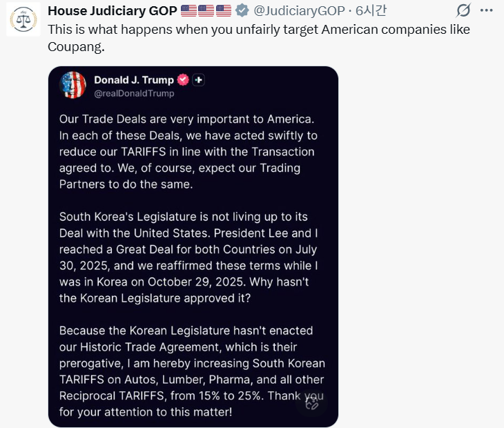Open the post via the 6시간 timestamp
The width and height of the screenshot is (504, 428).
coord(371,10)
